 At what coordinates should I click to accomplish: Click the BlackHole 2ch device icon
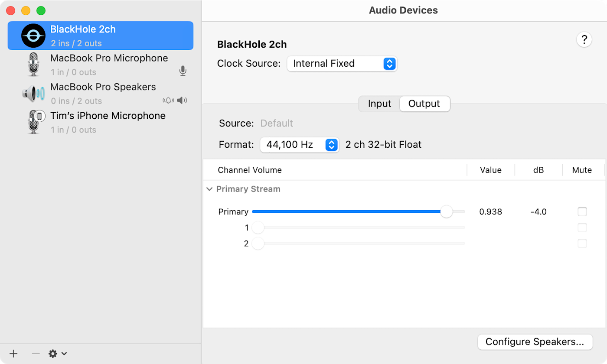tap(33, 36)
